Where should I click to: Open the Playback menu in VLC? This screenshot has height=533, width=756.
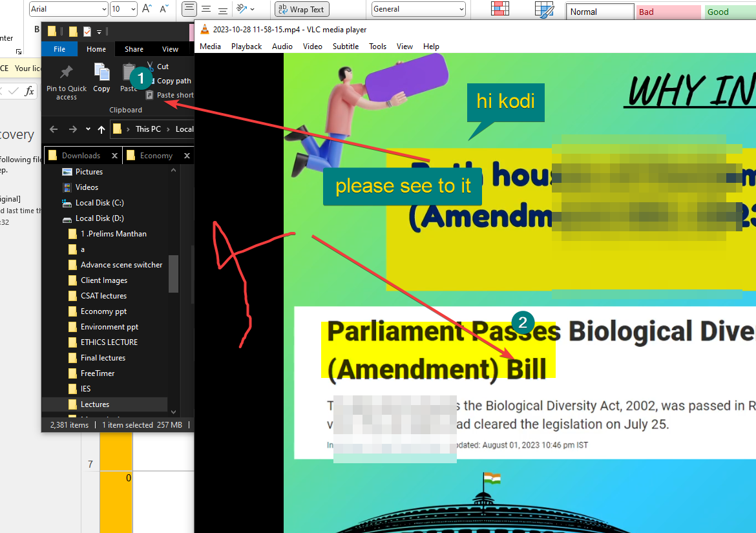(246, 47)
